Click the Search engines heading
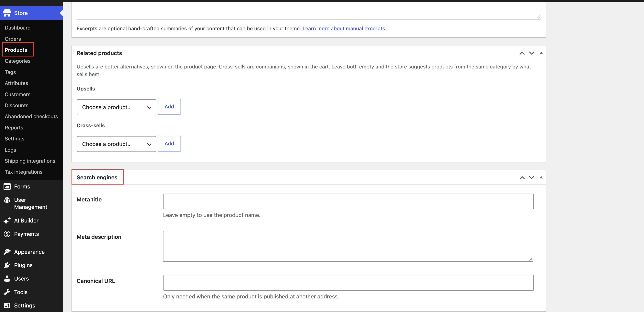Viewport: 644px width, 312px height. [97, 177]
